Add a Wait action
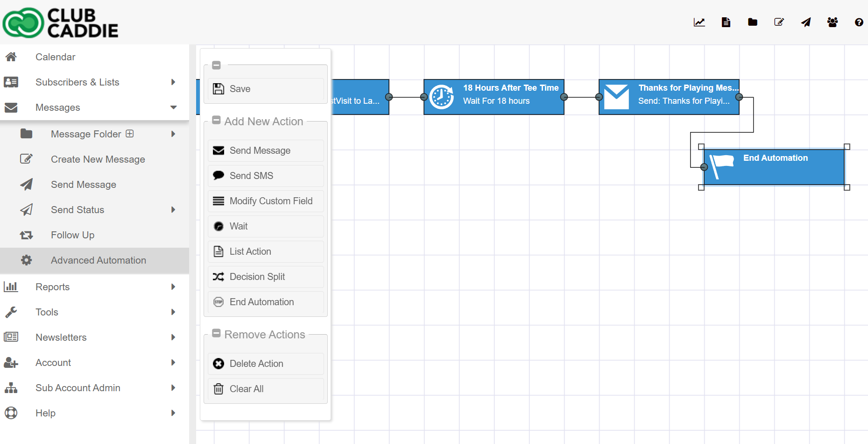 pyautogui.click(x=266, y=226)
